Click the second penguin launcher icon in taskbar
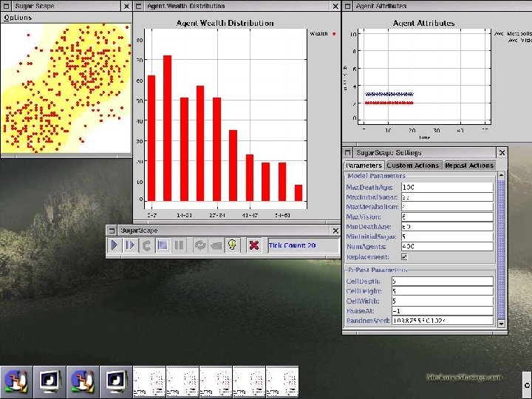This screenshot has height=399, width=532. point(83,382)
